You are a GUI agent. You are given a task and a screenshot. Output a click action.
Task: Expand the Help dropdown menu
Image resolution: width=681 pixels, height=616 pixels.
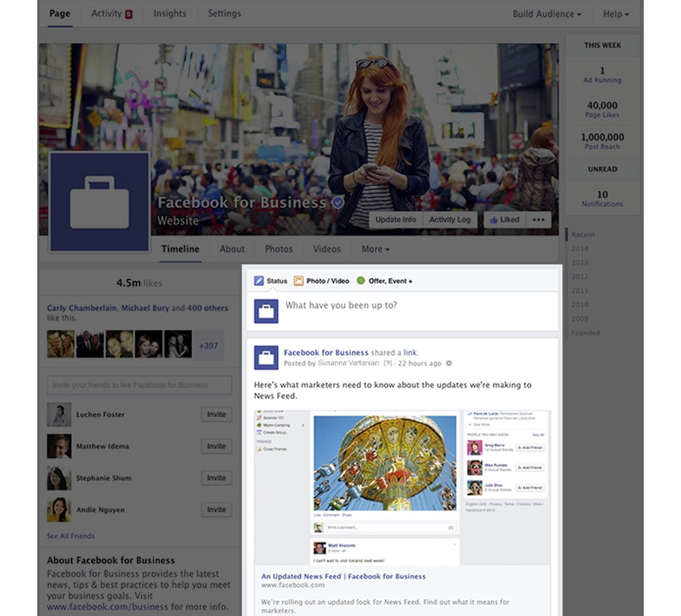click(616, 14)
